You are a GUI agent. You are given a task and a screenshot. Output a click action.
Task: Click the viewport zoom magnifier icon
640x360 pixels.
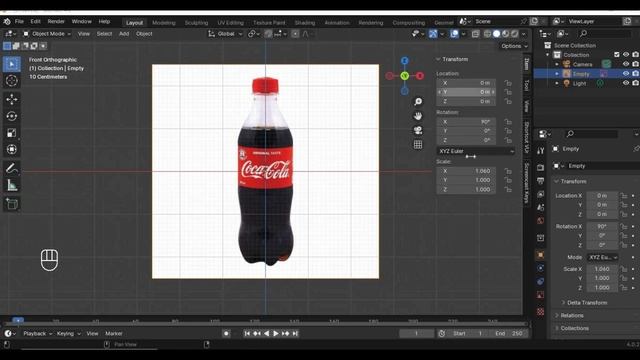(418, 102)
